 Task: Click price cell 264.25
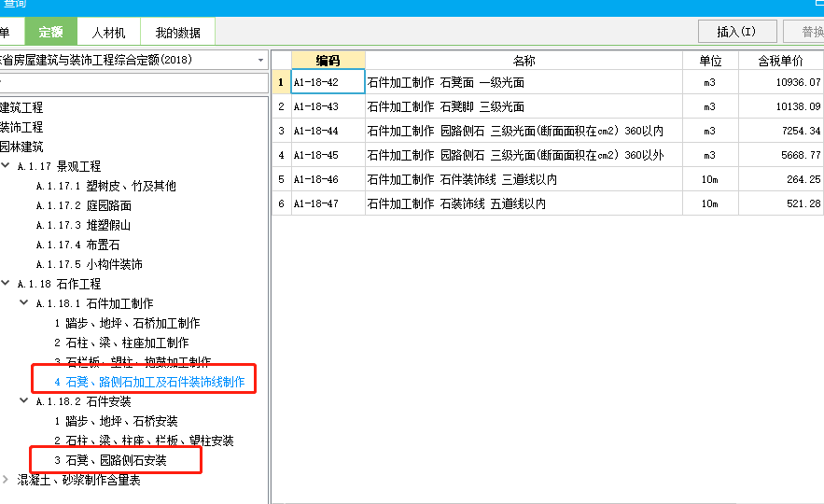coord(781,179)
